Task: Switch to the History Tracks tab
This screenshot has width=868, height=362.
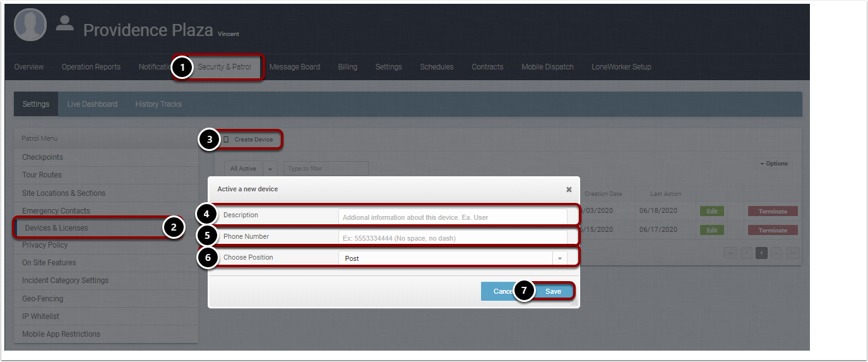Action: click(158, 104)
